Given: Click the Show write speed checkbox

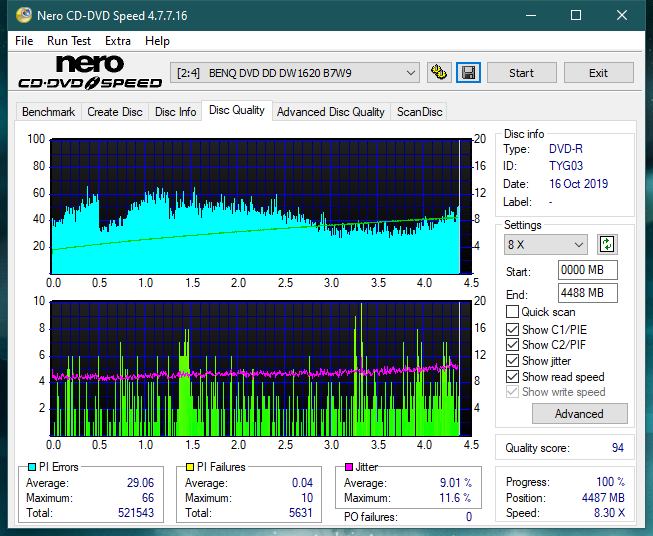Looking at the screenshot, I should (512, 392).
